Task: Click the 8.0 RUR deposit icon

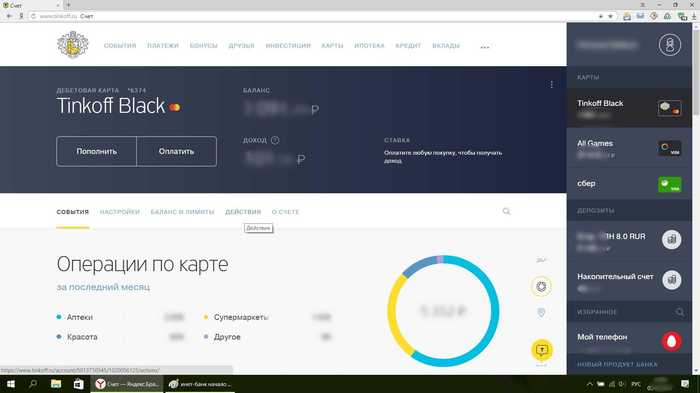Action: tap(671, 240)
